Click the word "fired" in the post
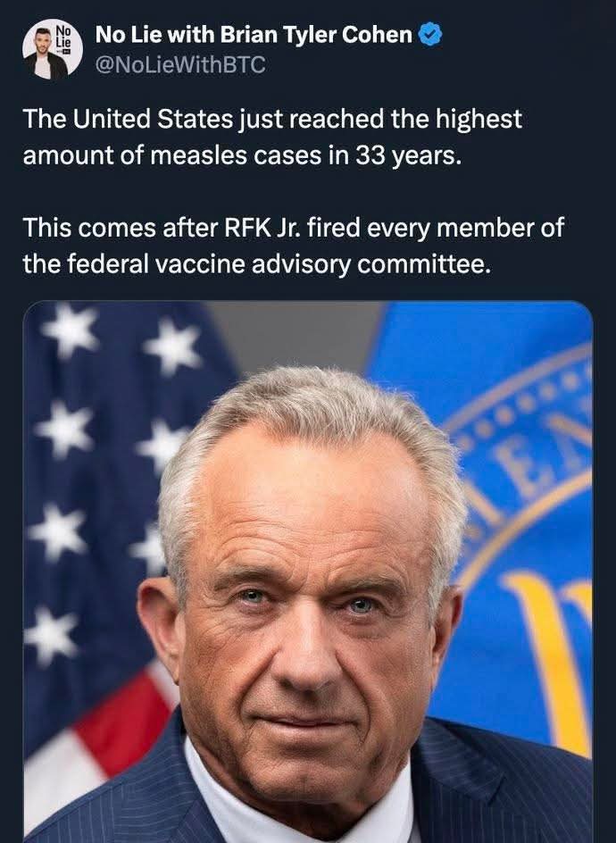Image resolution: width=616 pixels, height=843 pixels. pos(337,227)
